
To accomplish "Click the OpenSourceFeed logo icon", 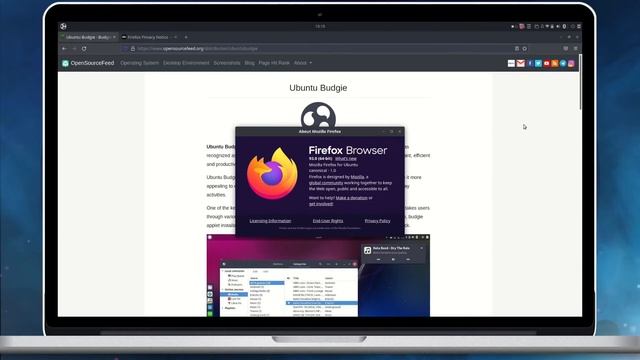I will pos(65,63).
